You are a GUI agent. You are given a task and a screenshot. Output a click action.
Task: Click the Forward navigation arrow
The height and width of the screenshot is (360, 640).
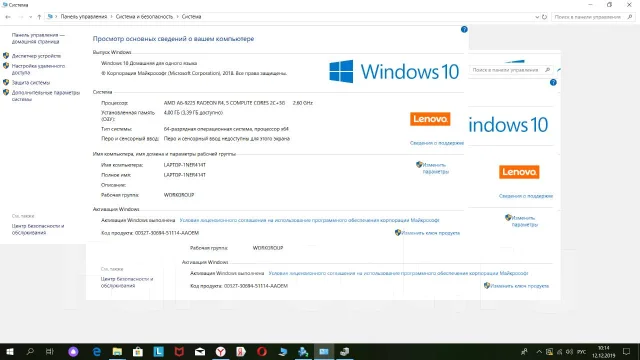click(20, 17)
